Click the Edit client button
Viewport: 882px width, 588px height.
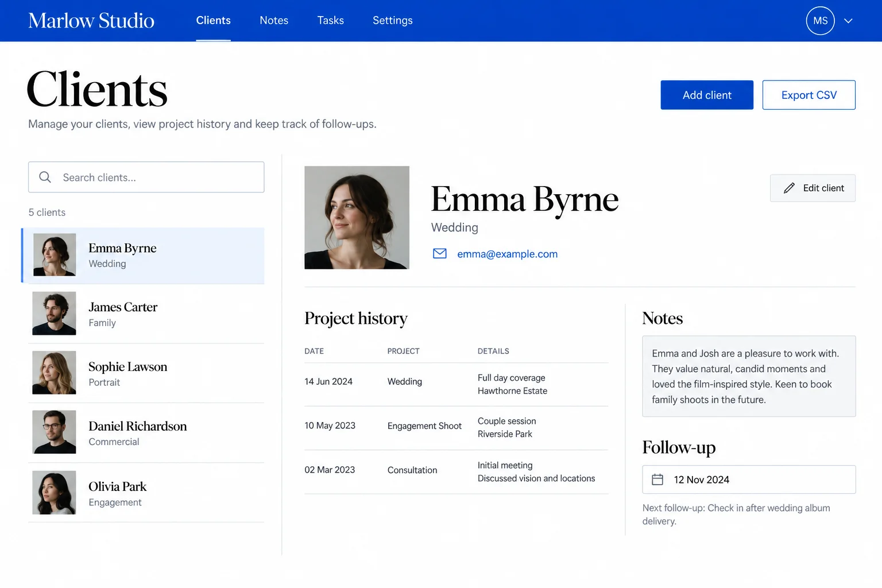click(x=813, y=188)
